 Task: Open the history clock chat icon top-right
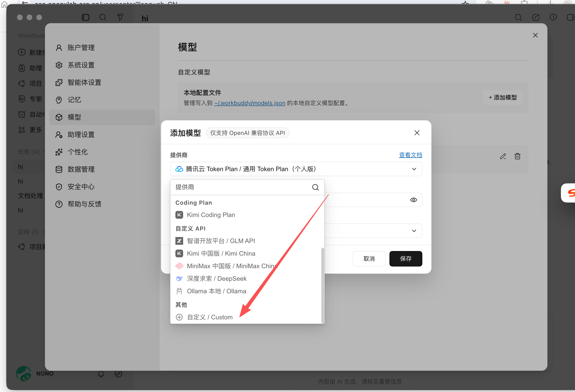pos(553,17)
